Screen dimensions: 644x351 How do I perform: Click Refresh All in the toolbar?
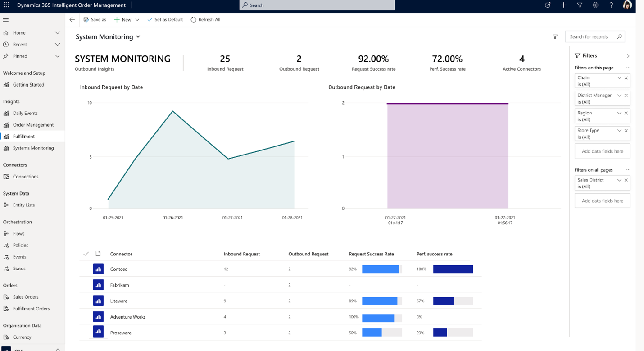coord(205,19)
